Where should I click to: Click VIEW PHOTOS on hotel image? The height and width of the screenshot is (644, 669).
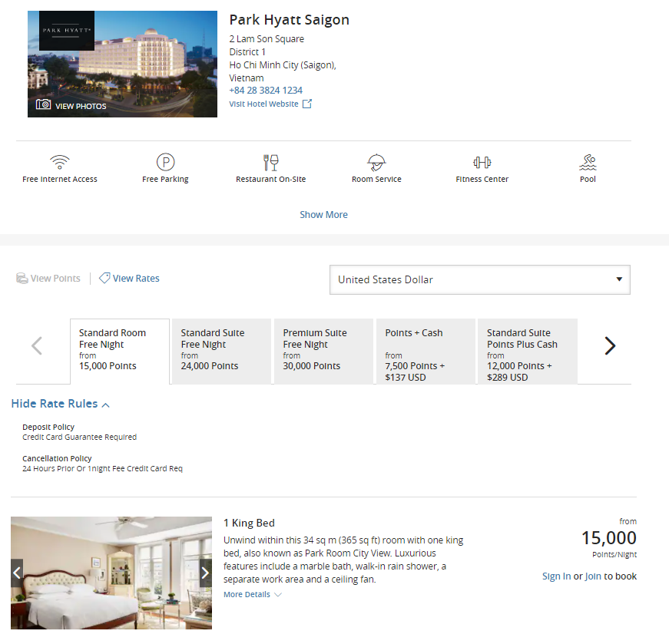click(x=81, y=106)
